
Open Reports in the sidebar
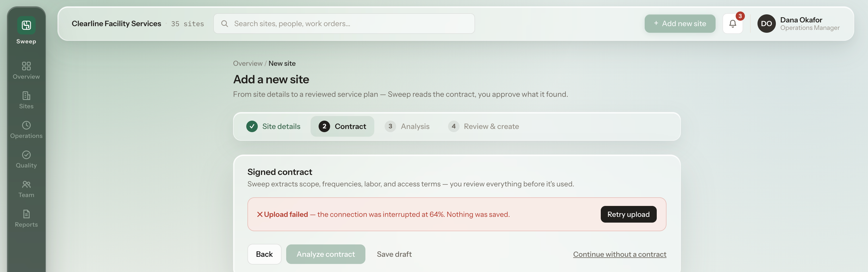26,219
